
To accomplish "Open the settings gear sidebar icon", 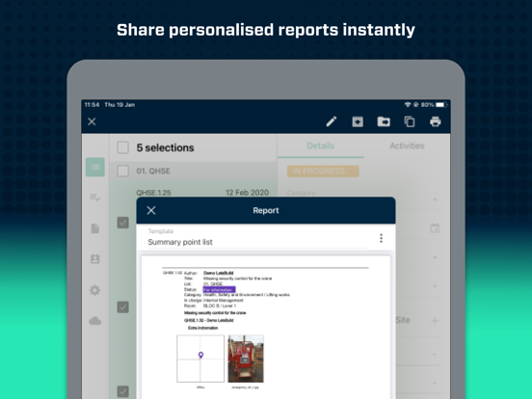I will coord(95,290).
